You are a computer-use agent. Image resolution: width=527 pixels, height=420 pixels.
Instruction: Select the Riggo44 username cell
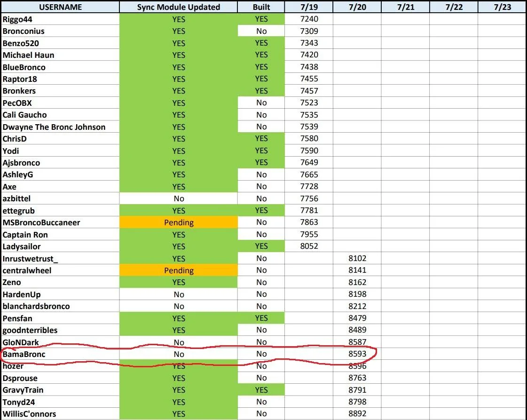[x=60, y=19]
